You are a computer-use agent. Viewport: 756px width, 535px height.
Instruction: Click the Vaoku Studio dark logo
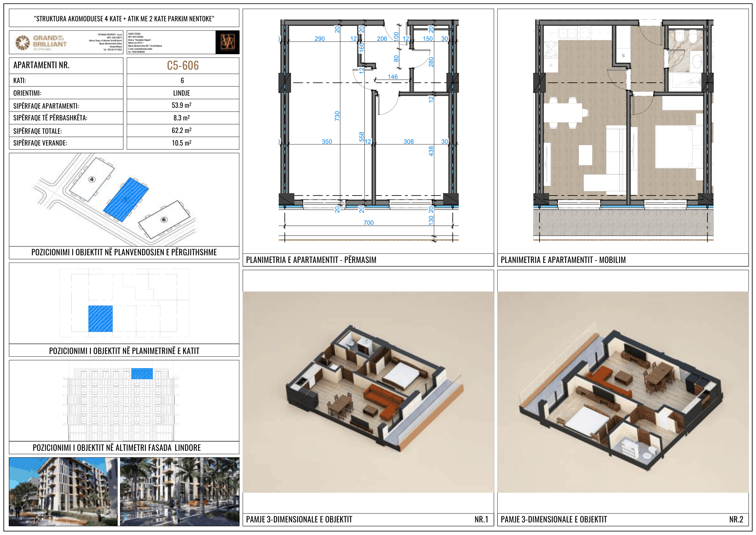227,42
